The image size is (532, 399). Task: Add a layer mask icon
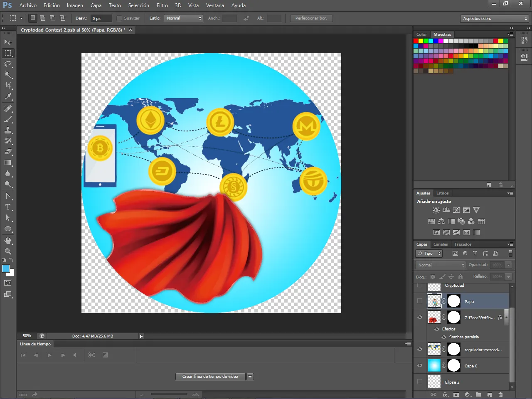[456, 394]
